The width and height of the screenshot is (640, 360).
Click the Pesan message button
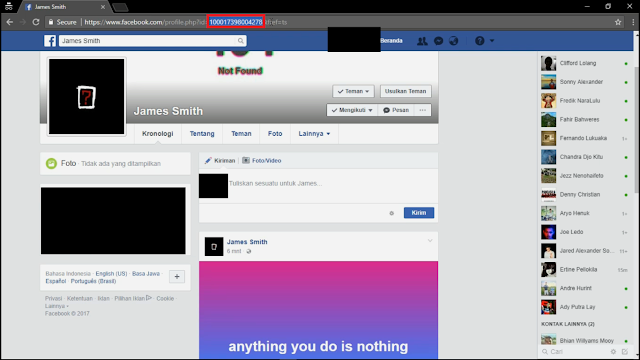(x=396, y=110)
